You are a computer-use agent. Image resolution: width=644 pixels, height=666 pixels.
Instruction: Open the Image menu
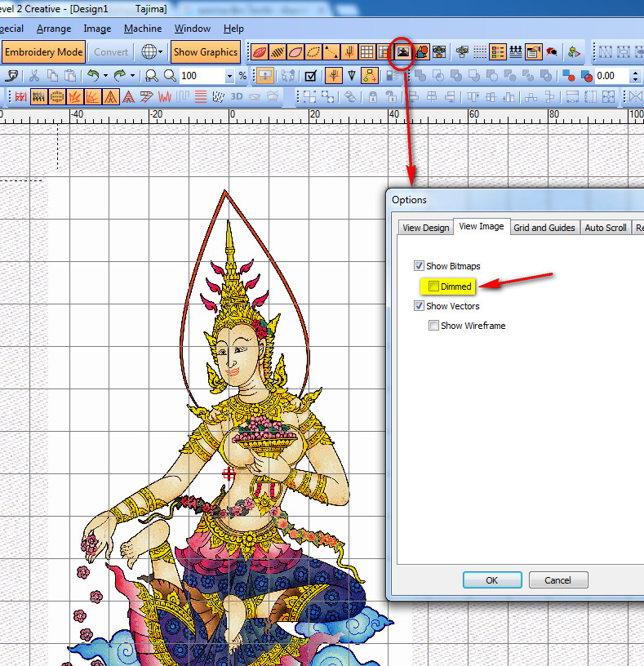tap(97, 29)
